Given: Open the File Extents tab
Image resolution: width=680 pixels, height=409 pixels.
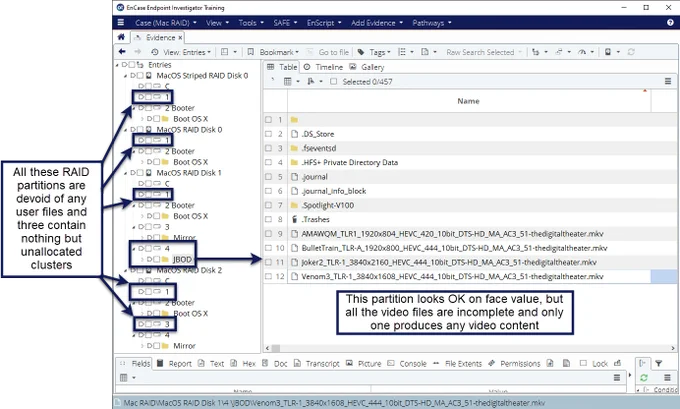Looking at the screenshot, I should [x=457, y=363].
